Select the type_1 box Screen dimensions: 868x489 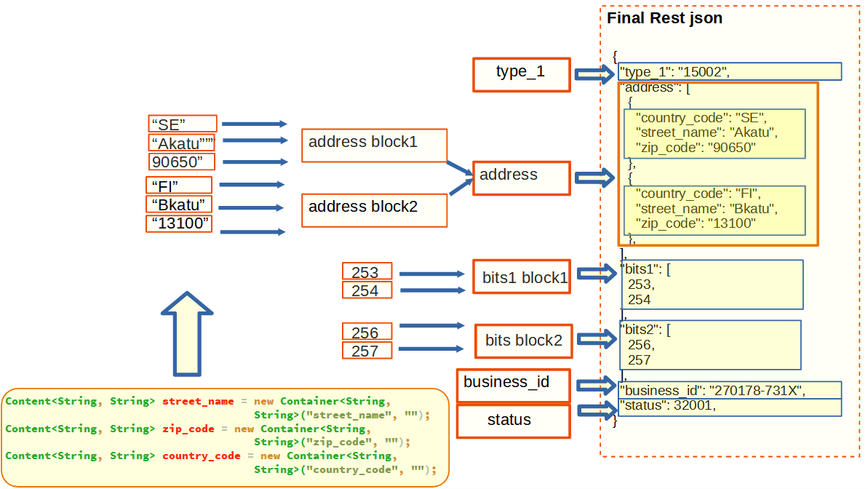[x=521, y=74]
